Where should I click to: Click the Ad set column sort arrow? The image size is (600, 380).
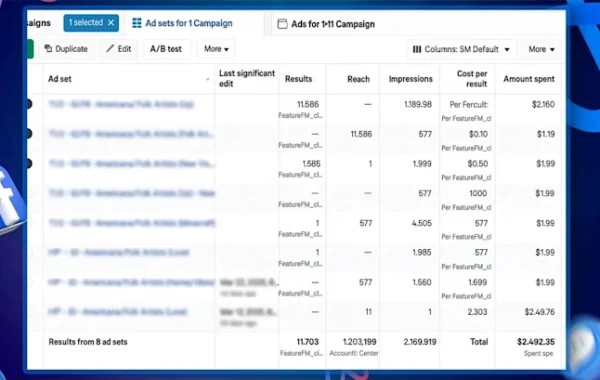(207, 79)
